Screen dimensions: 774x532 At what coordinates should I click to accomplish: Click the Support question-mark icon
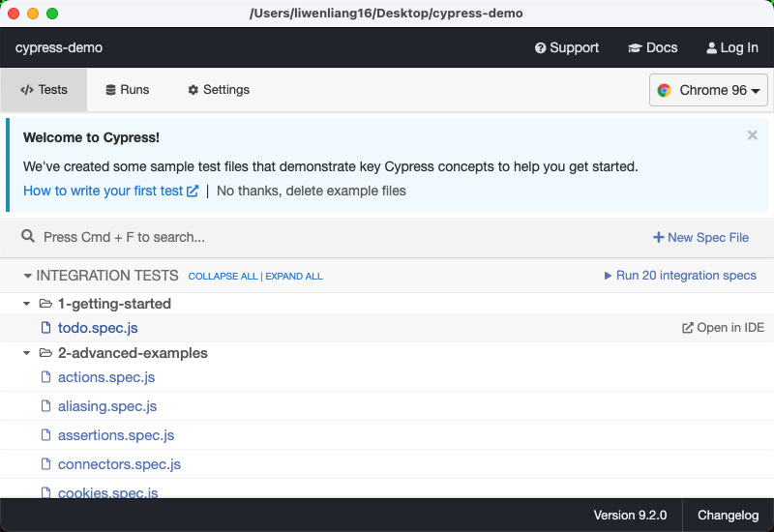[x=541, y=47]
